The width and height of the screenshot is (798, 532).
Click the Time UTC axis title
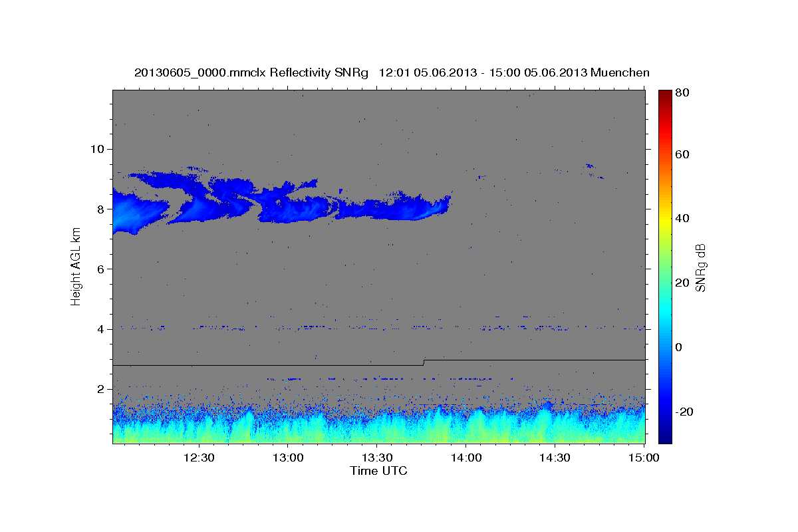(378, 471)
